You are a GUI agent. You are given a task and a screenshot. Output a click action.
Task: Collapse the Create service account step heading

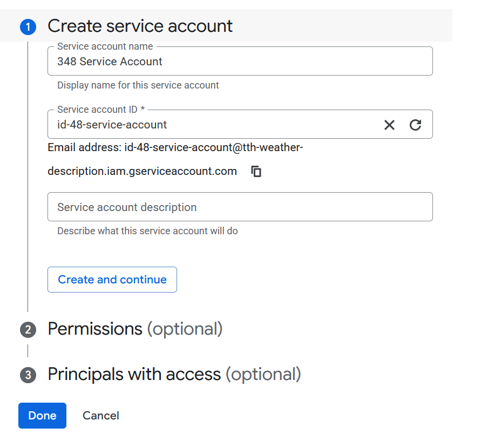140,26
